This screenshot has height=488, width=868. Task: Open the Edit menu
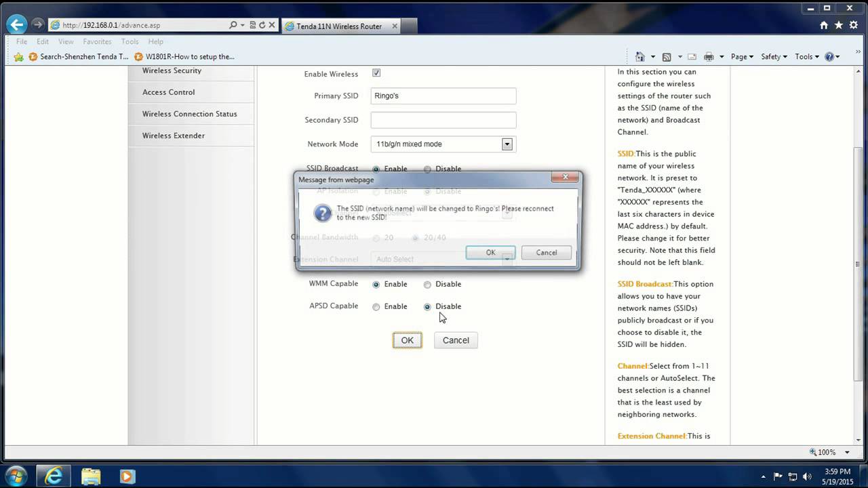(x=43, y=41)
